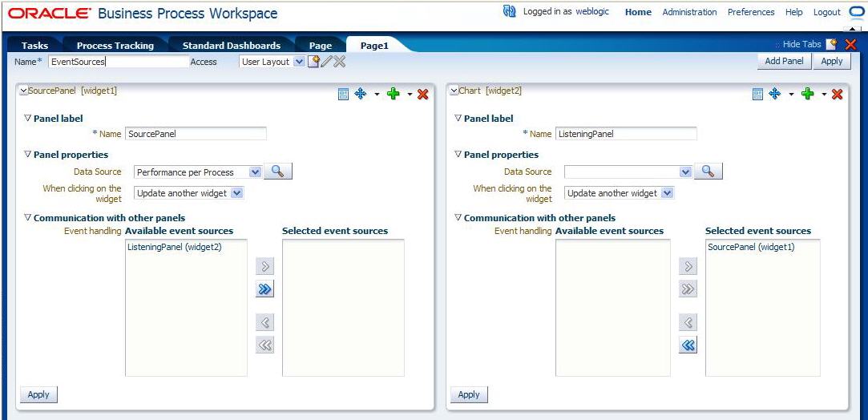
Task: Open the Administration link
Action: pos(689,11)
